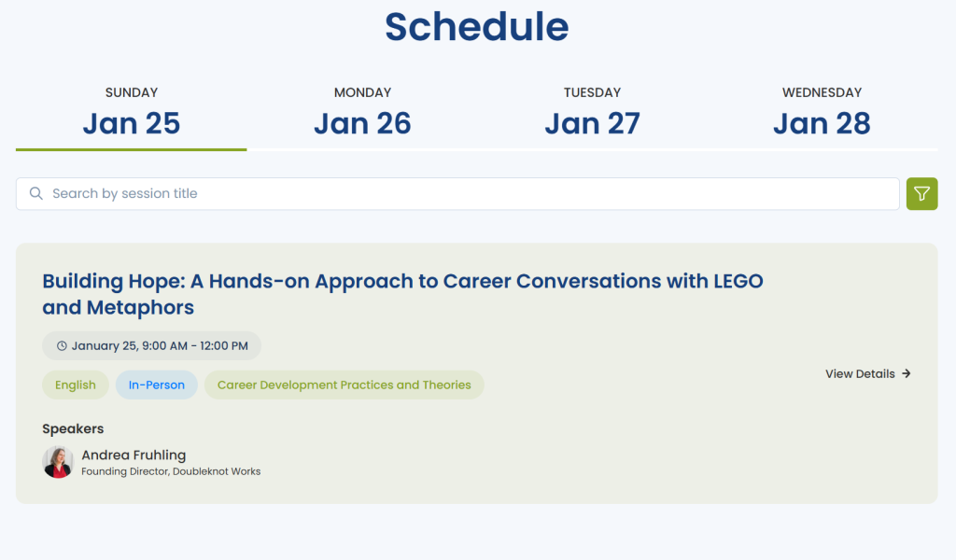Viewport: 956px width, 560px height.
Task: Click speaker name Andrea Fruhling
Action: [134, 455]
